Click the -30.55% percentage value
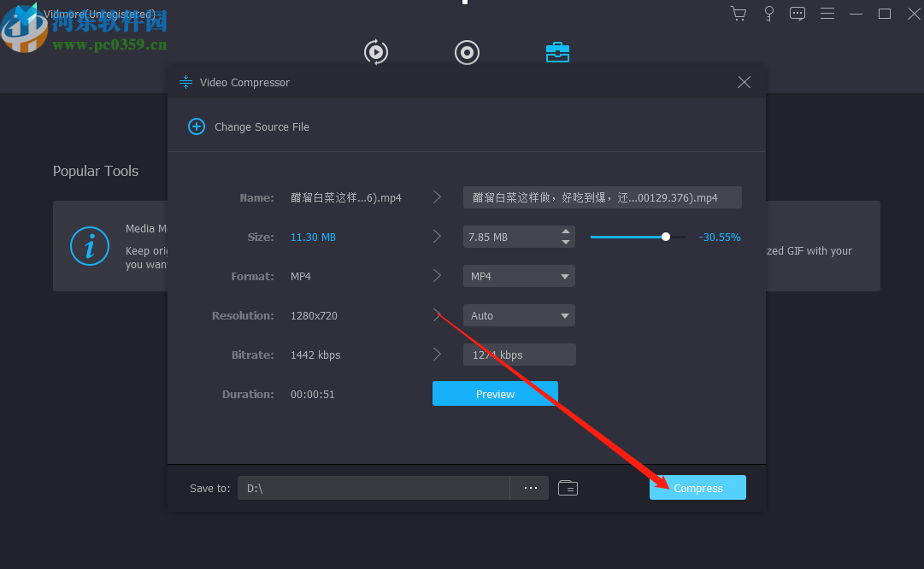 coord(720,237)
